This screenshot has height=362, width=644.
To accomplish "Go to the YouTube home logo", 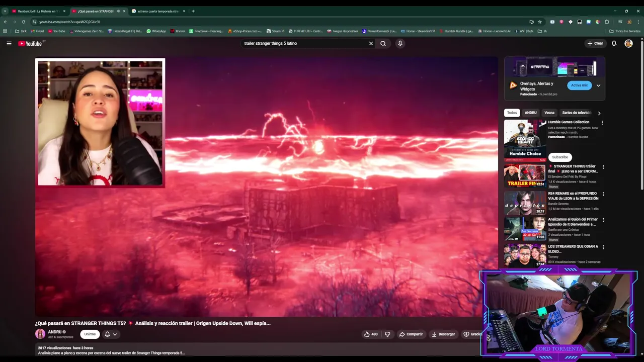I will click(30, 44).
